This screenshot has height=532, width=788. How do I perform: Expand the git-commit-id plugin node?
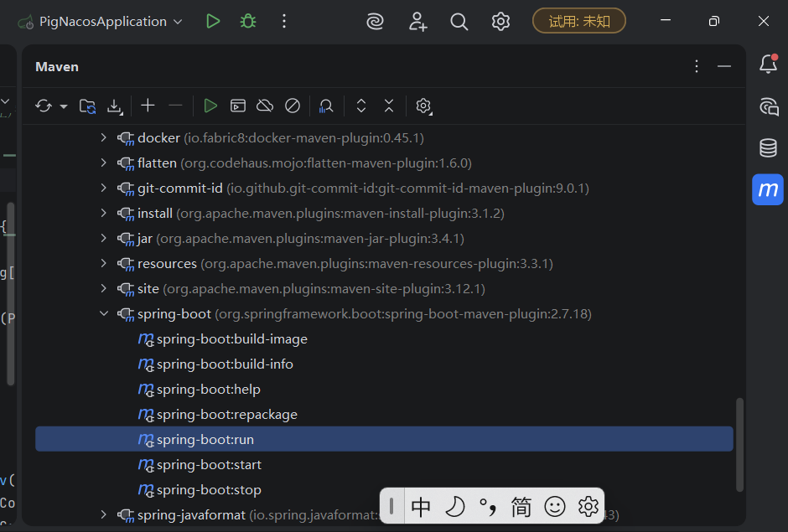pos(103,188)
